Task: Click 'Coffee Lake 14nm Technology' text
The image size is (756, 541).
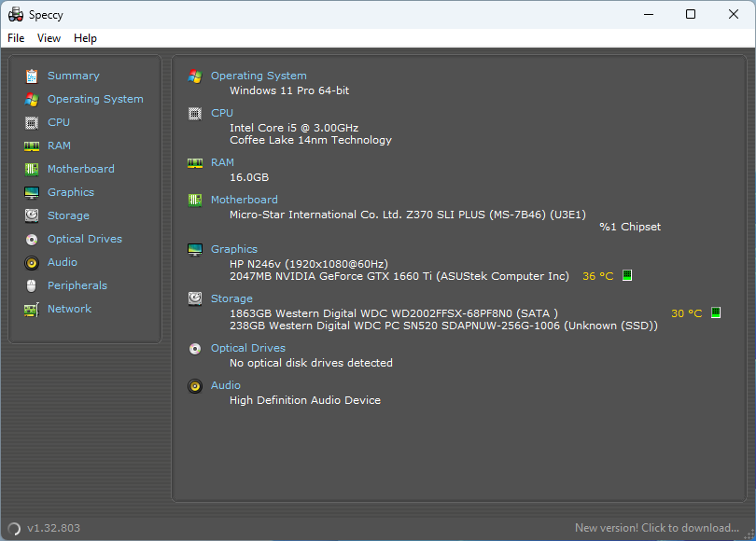Action: pyautogui.click(x=311, y=140)
